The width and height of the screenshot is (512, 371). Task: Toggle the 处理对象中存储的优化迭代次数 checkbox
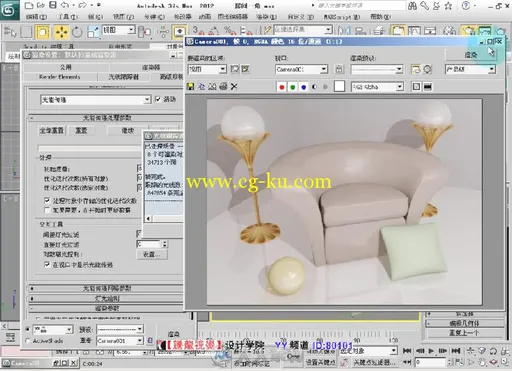coord(47,201)
